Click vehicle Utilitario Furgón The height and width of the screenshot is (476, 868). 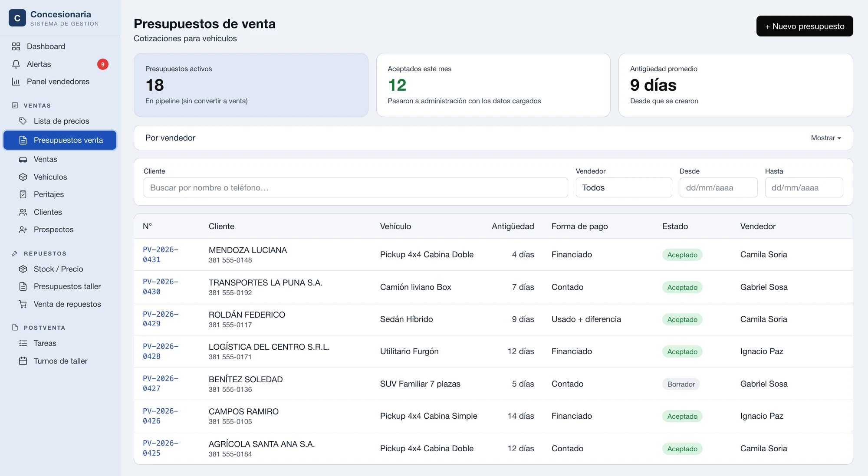tap(409, 351)
